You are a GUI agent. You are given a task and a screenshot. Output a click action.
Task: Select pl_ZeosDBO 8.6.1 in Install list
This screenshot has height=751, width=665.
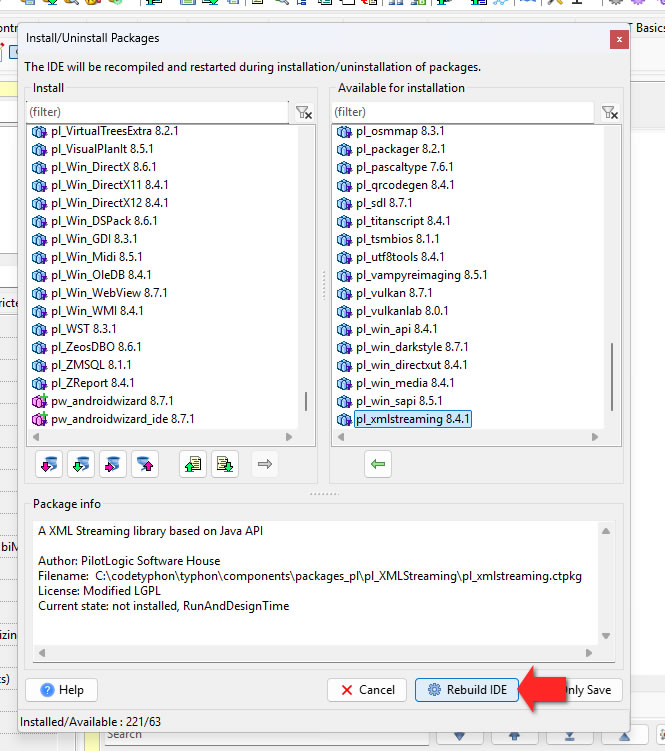click(x=96, y=347)
